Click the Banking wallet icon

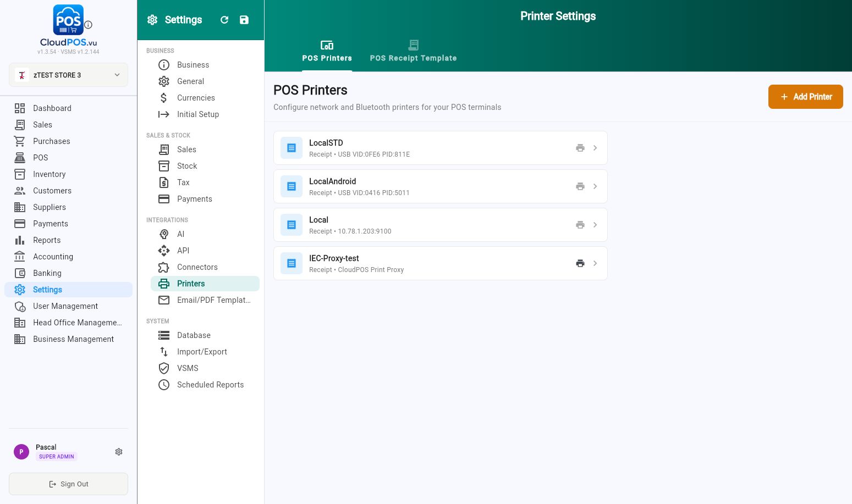click(20, 273)
